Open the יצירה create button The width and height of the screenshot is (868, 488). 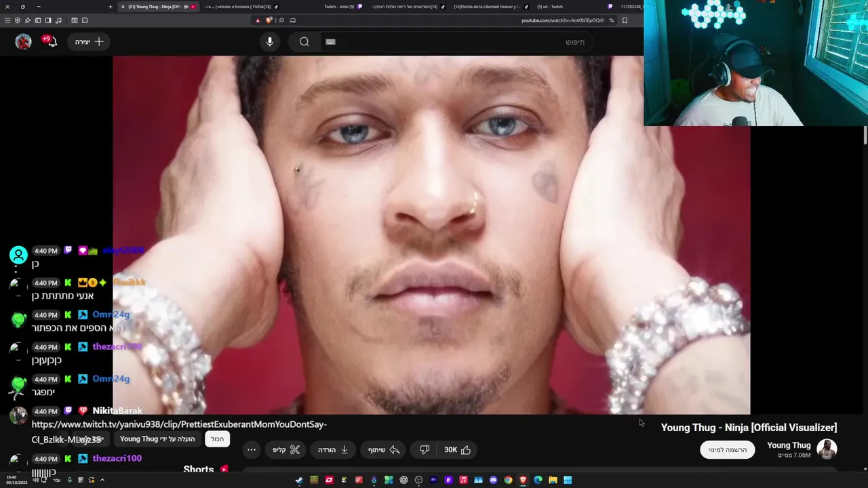[89, 42]
